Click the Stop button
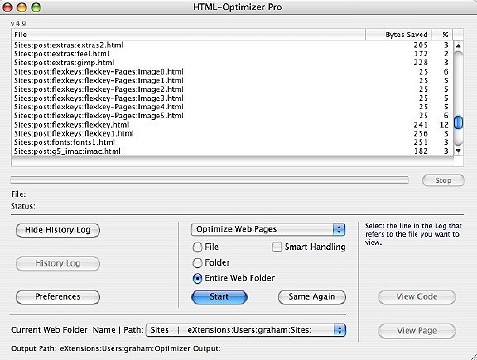Image resolution: width=477 pixels, height=360 pixels. pyautogui.click(x=443, y=180)
